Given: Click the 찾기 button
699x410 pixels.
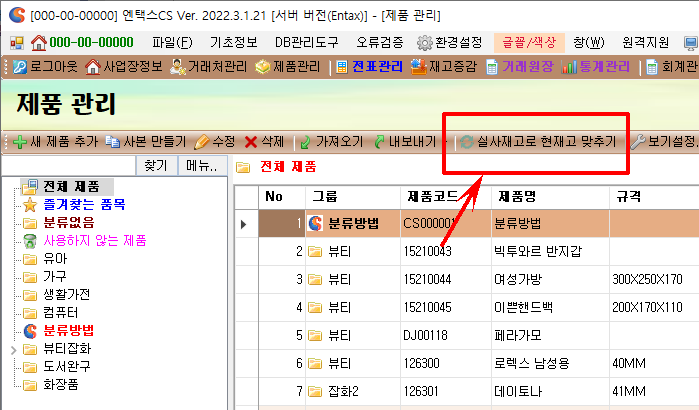Looking at the screenshot, I should [156, 166].
